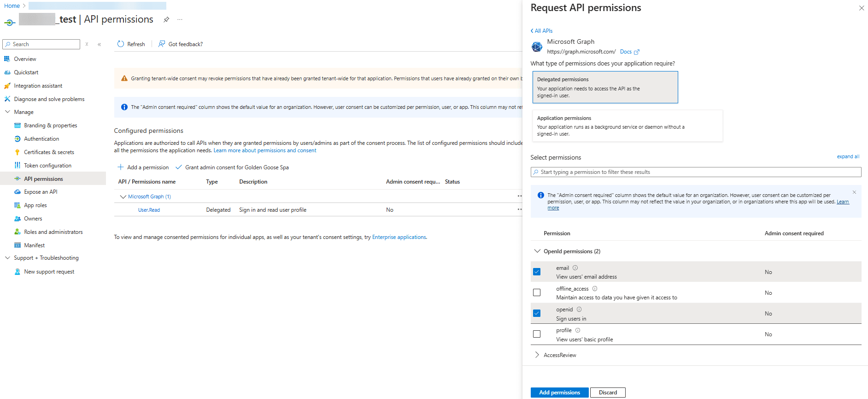Open more options for Microsoft Graph row
This screenshot has height=399, width=868.
pyautogui.click(x=519, y=196)
